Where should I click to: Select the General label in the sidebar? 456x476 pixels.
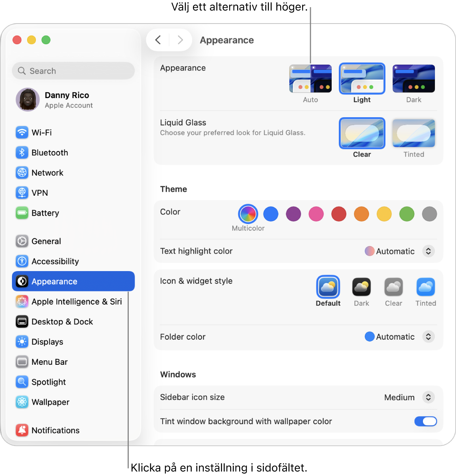[x=46, y=241]
